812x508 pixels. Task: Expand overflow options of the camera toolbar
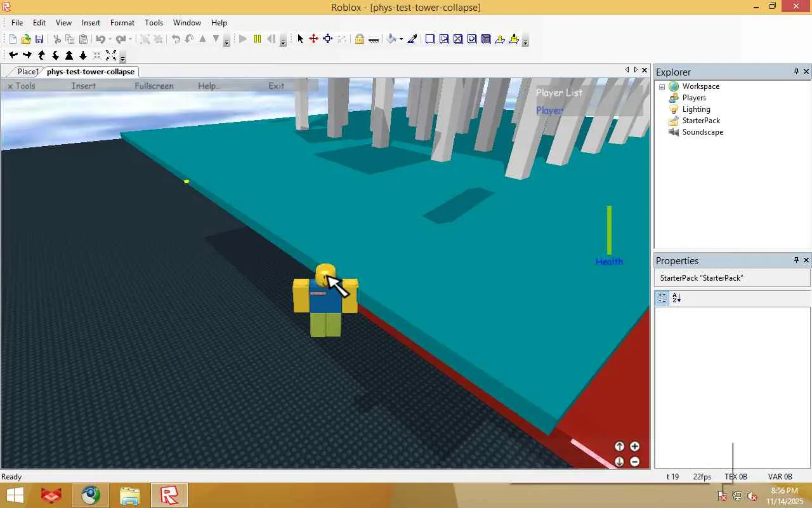[122, 58]
